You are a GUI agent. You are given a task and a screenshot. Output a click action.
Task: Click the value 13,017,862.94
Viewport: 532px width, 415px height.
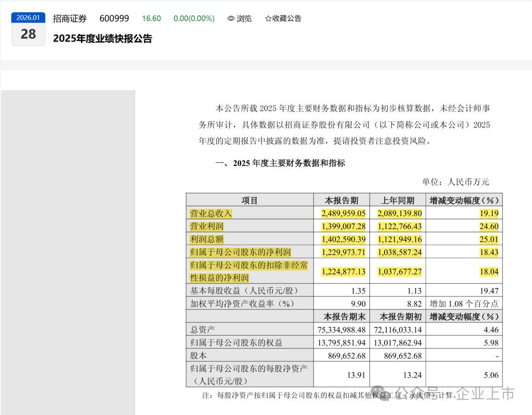click(398, 343)
